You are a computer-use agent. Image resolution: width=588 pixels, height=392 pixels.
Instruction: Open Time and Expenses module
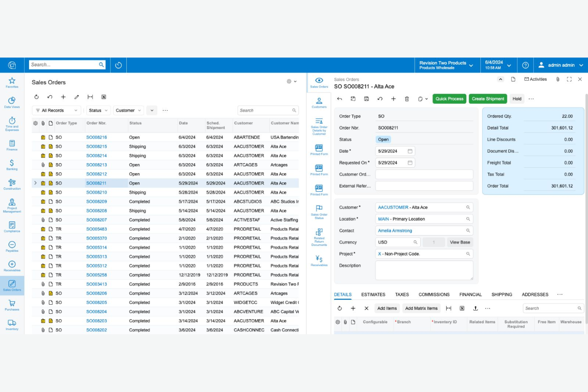12,124
